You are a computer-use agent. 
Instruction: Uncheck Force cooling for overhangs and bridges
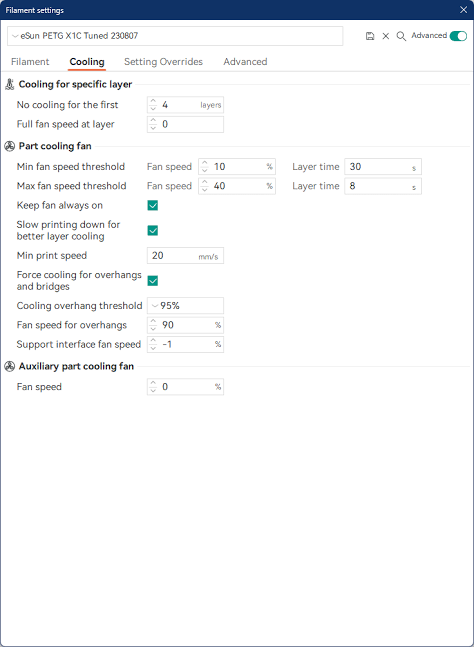point(153,281)
